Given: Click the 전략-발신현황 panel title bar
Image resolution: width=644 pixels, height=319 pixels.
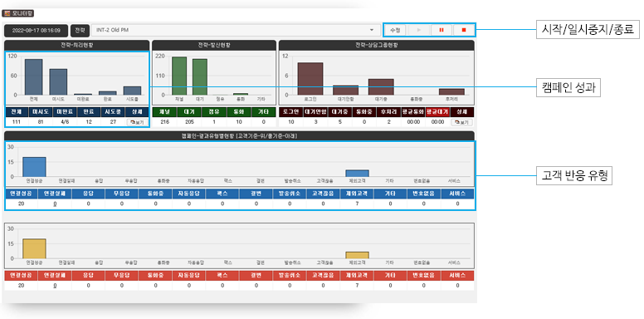Looking at the screenshot, I should pyautogui.click(x=213, y=45).
